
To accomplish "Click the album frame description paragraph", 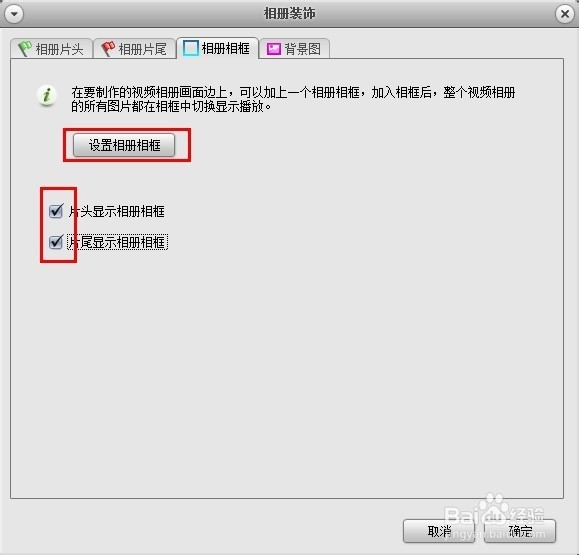I will [x=293, y=99].
